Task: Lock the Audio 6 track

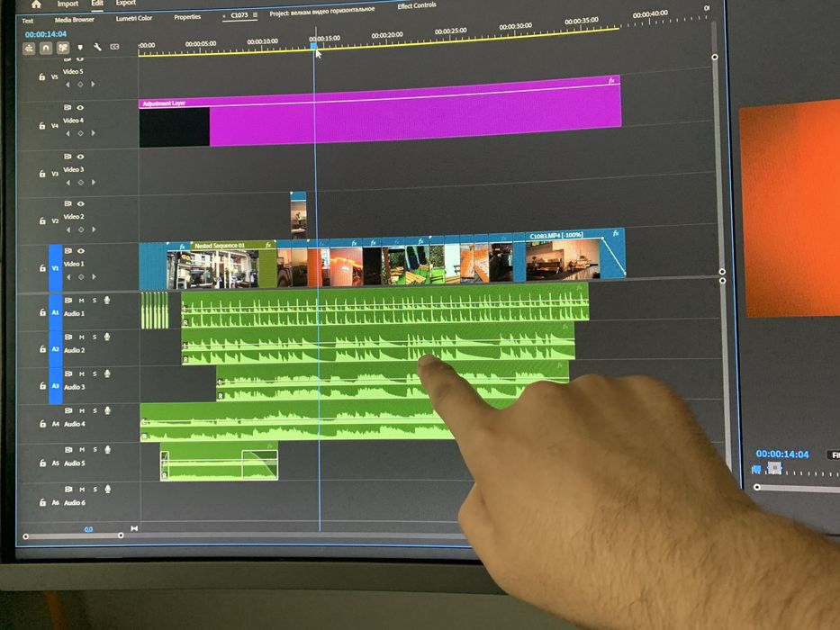Action: 42,502
